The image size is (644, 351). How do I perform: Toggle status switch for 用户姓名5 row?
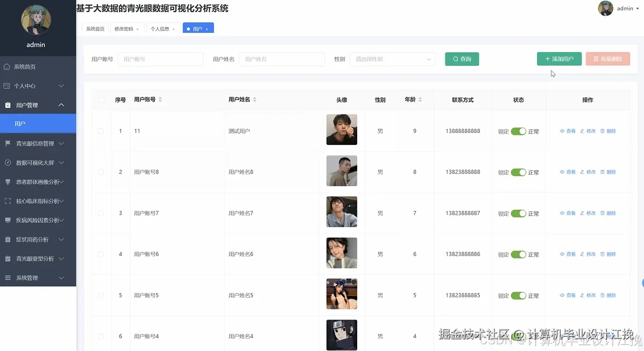[x=518, y=295]
